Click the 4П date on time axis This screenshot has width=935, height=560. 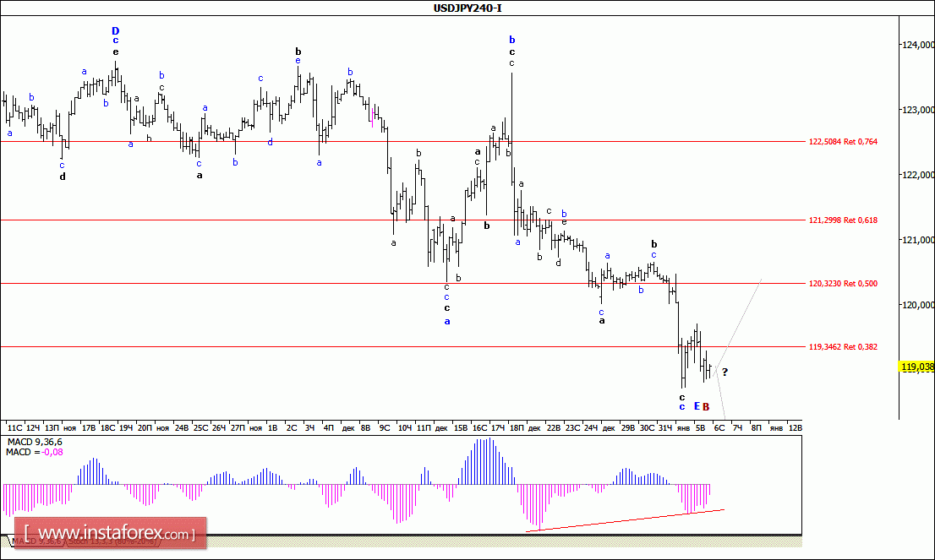tap(328, 427)
